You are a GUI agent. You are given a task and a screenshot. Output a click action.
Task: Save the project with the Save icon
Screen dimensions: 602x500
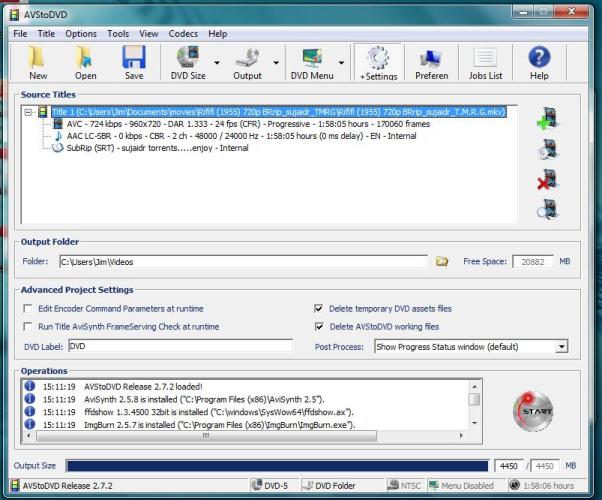[x=134, y=63]
